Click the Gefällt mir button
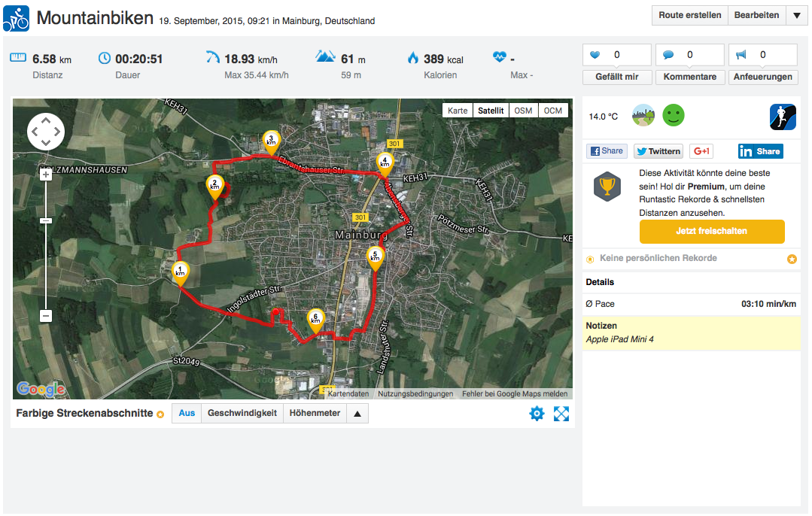812x516 pixels. tap(617, 77)
